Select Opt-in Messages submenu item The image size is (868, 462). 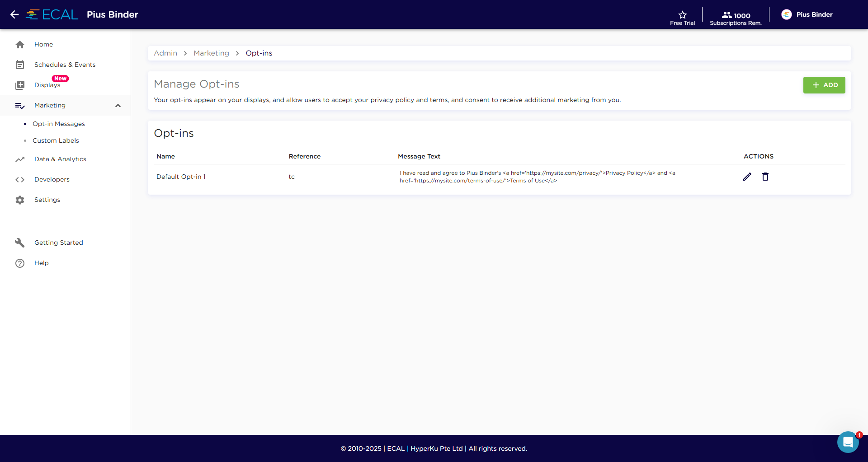[x=58, y=124]
